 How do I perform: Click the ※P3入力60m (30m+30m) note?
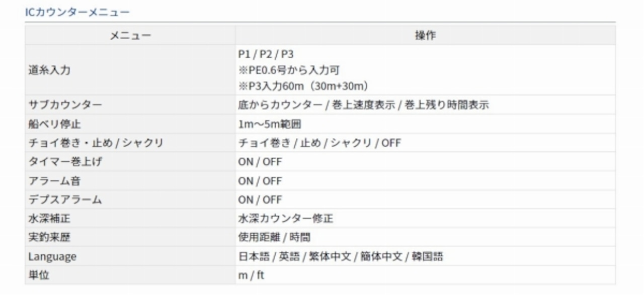[x=304, y=86]
